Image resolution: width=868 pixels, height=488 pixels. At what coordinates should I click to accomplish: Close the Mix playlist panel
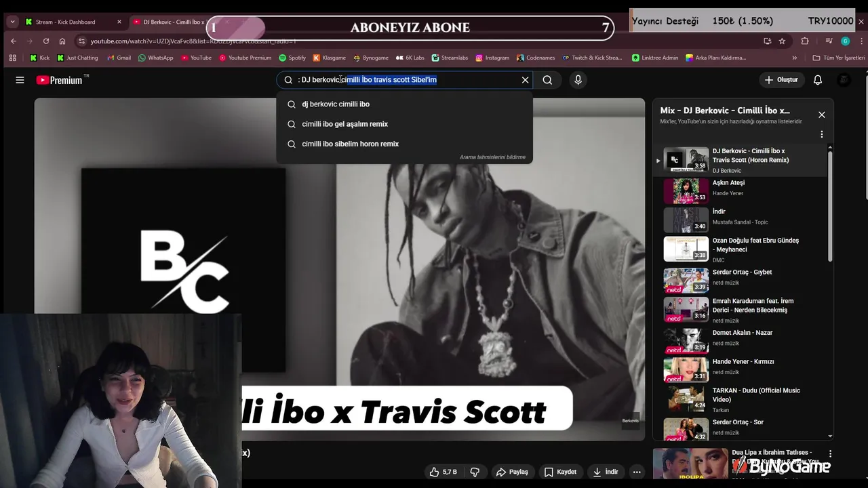coord(821,115)
